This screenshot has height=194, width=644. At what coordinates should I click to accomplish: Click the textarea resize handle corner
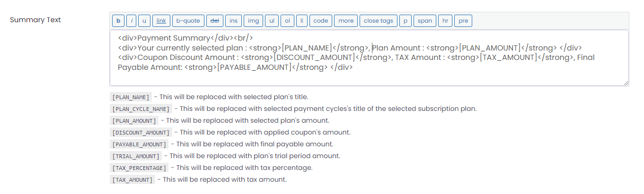pyautogui.click(x=626, y=83)
